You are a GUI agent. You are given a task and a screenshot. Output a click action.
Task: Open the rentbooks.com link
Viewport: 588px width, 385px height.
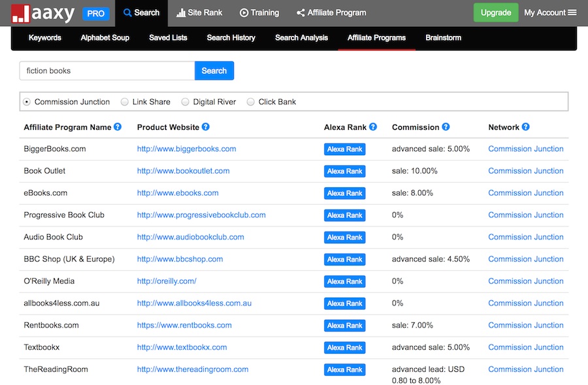point(184,326)
